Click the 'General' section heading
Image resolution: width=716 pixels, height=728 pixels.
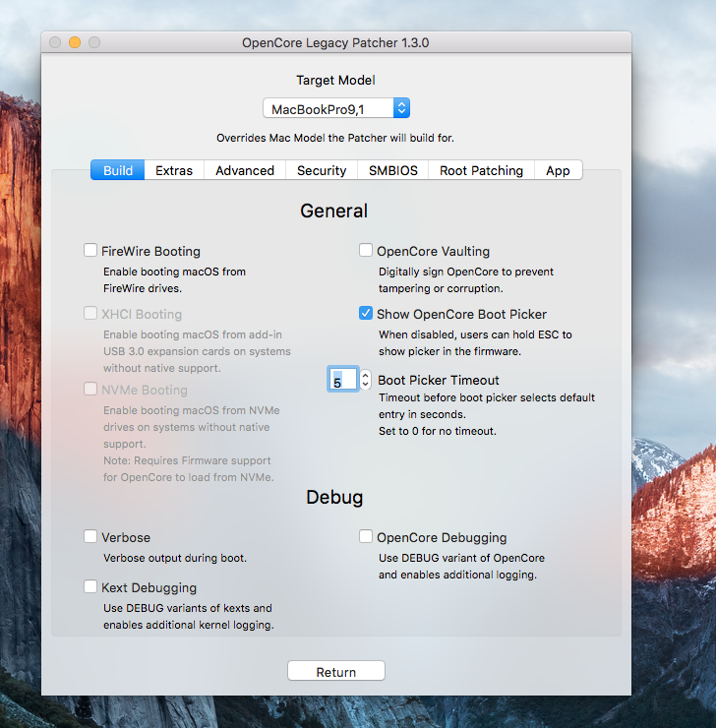click(334, 211)
